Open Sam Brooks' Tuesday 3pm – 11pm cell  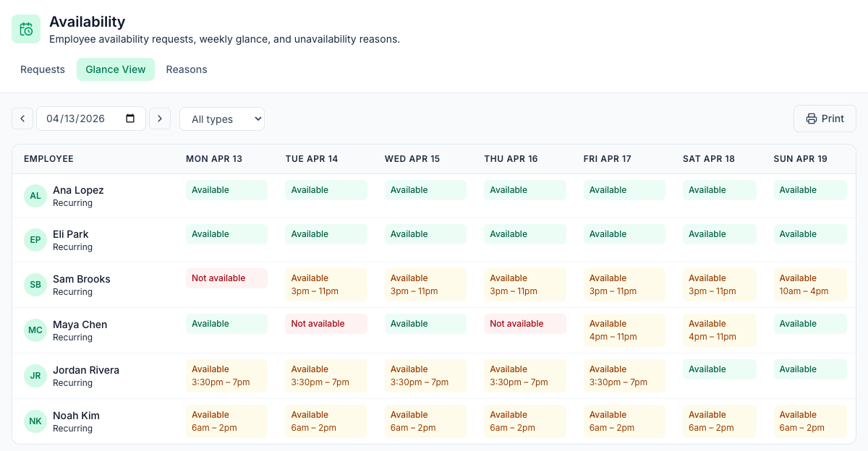326,285
